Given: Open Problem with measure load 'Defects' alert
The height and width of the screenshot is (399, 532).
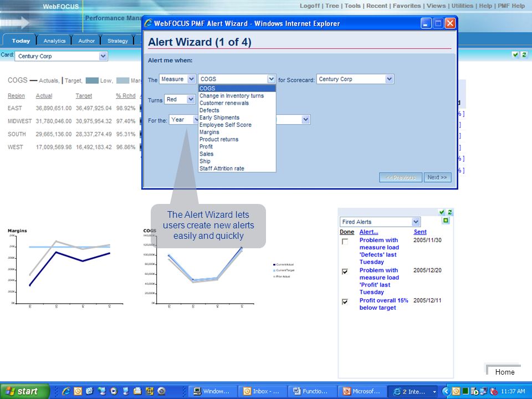Looking at the screenshot, I should pos(379,250).
